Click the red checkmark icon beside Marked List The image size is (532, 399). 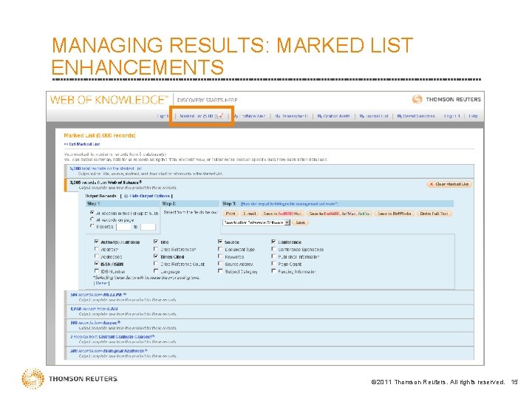tap(221, 116)
